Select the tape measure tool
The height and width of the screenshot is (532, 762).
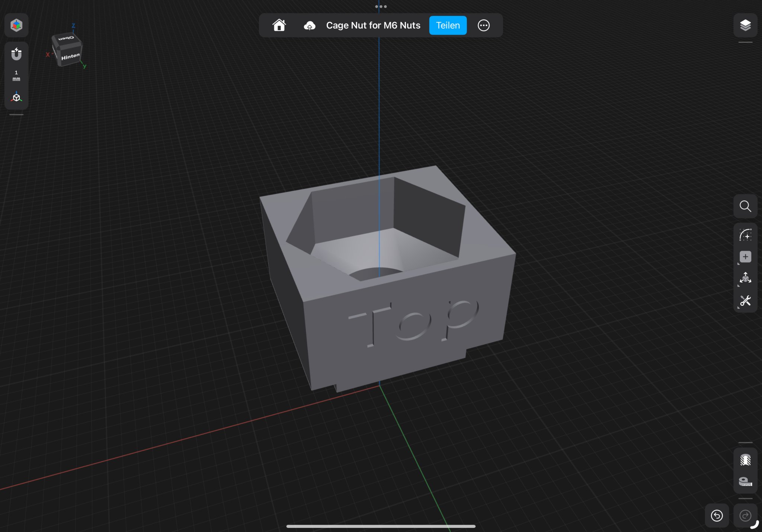(x=745, y=482)
